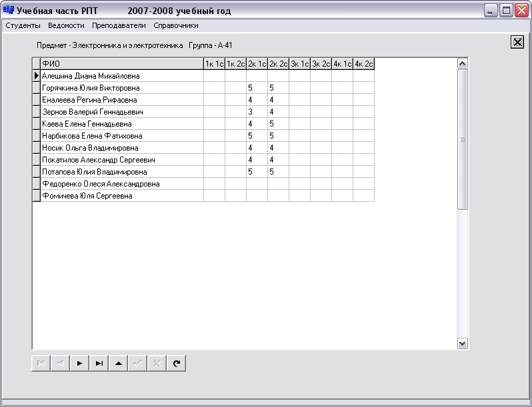Open the Студенты menu
The width and height of the screenshot is (532, 407).
tap(23, 25)
